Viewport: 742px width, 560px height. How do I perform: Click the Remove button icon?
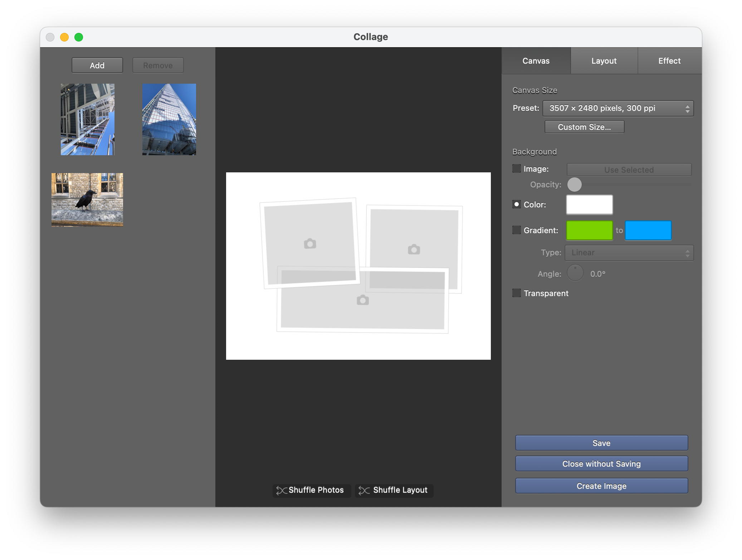pyautogui.click(x=156, y=65)
